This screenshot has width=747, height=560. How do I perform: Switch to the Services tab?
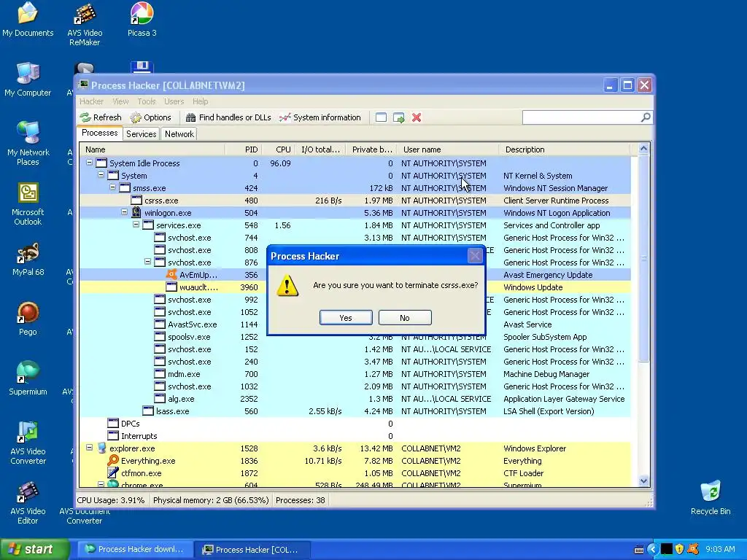tap(141, 134)
